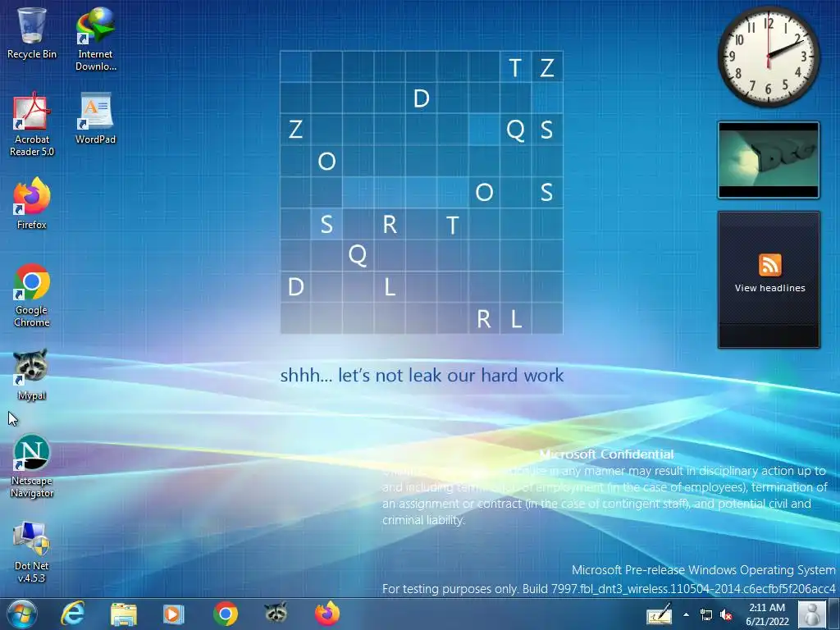Screen dimensions: 840x630
Task: Launch Mypal browser from the taskbar
Action: [276, 613]
